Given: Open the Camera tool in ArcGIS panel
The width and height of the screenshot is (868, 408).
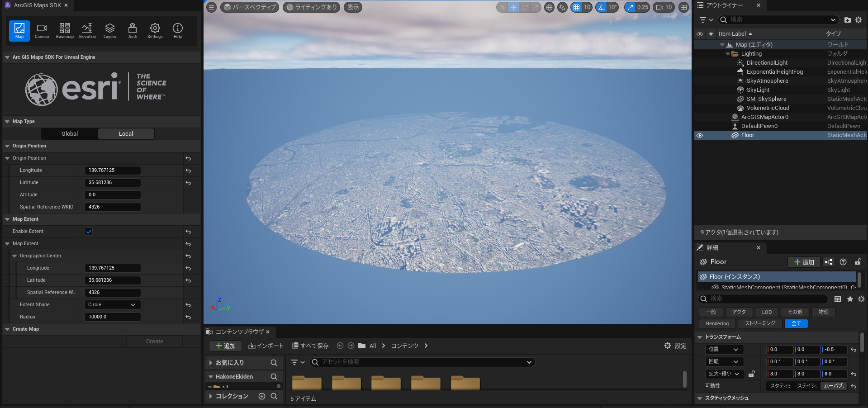Looking at the screenshot, I should coord(42,31).
